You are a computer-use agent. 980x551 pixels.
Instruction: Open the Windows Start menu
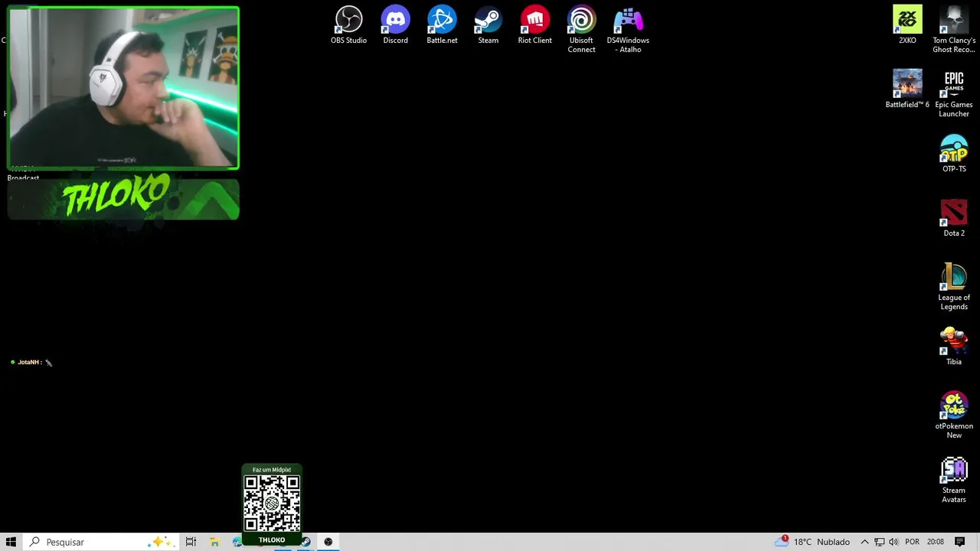(11, 542)
